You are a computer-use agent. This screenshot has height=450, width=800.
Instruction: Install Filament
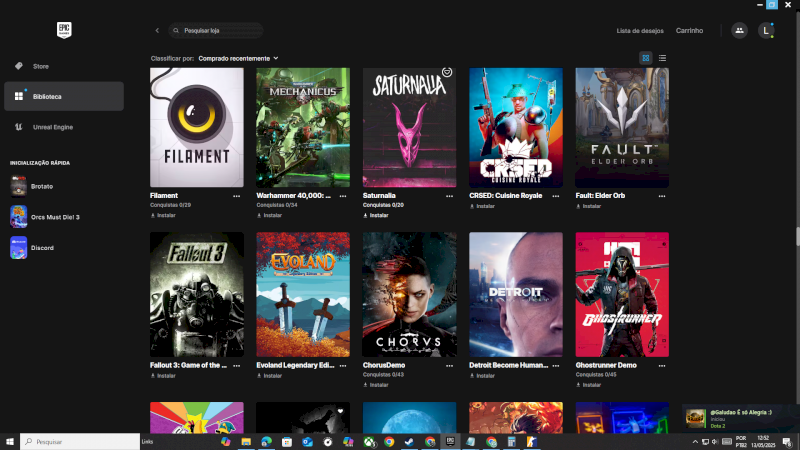pyautogui.click(x=163, y=215)
